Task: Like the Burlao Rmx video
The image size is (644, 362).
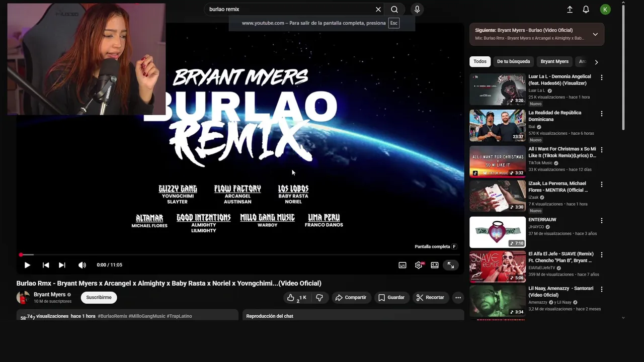Action: 296,298
